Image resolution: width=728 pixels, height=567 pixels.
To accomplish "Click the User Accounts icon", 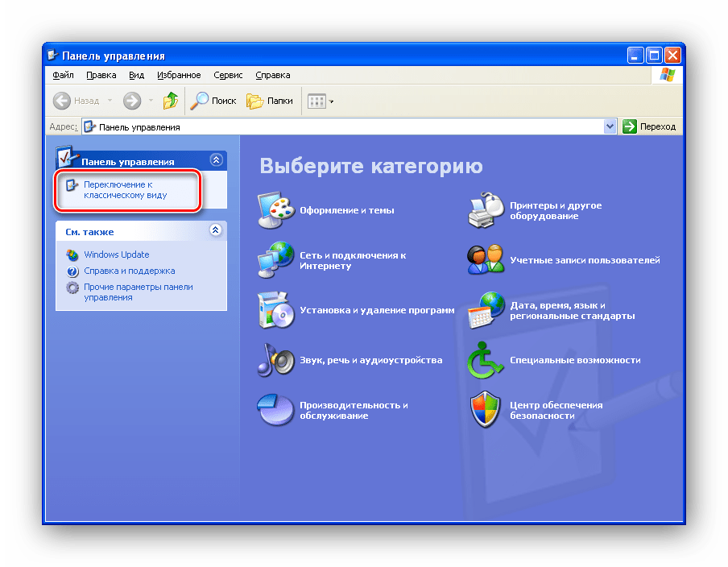I will [486, 260].
